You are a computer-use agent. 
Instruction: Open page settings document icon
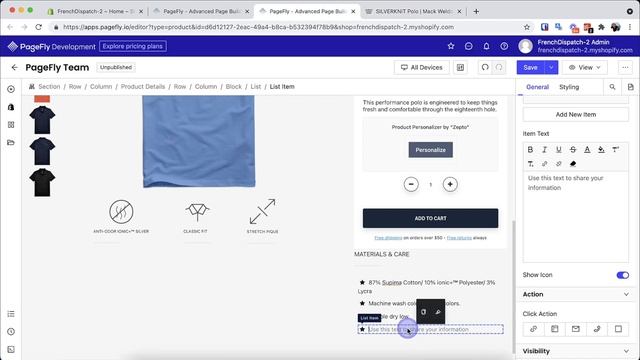pyautogui.click(x=630, y=87)
